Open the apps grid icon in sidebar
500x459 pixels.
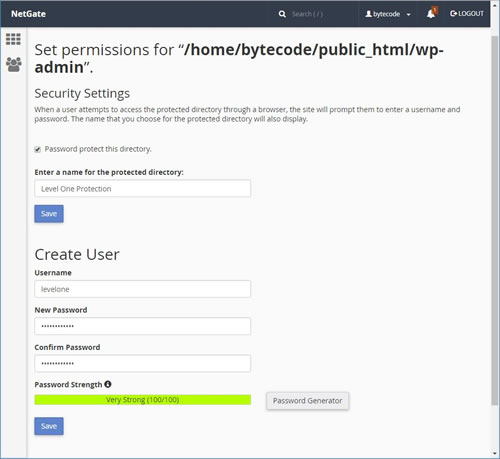click(x=13, y=39)
